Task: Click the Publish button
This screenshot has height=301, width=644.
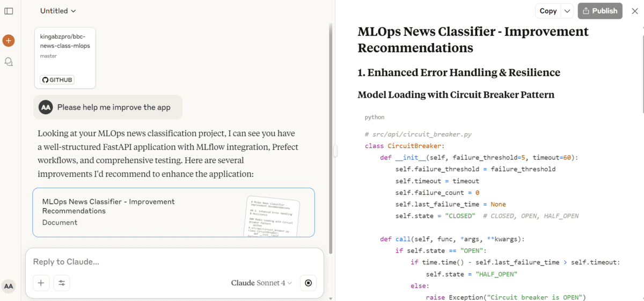Action: [x=600, y=11]
